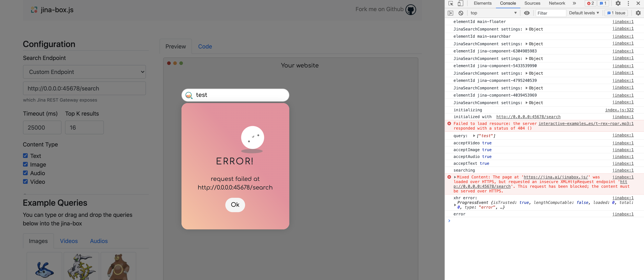Switch to the Code tab
Viewport: 644px width, 280px height.
click(205, 46)
